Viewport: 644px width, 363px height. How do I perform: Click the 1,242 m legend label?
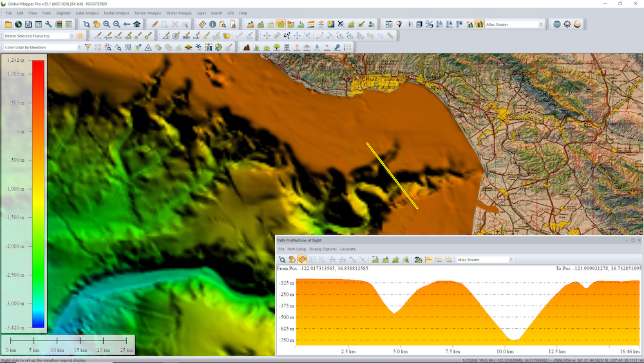point(15,61)
